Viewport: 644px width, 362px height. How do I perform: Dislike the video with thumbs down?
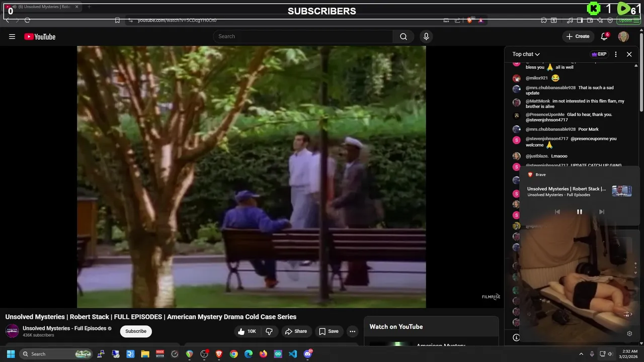coord(269,331)
